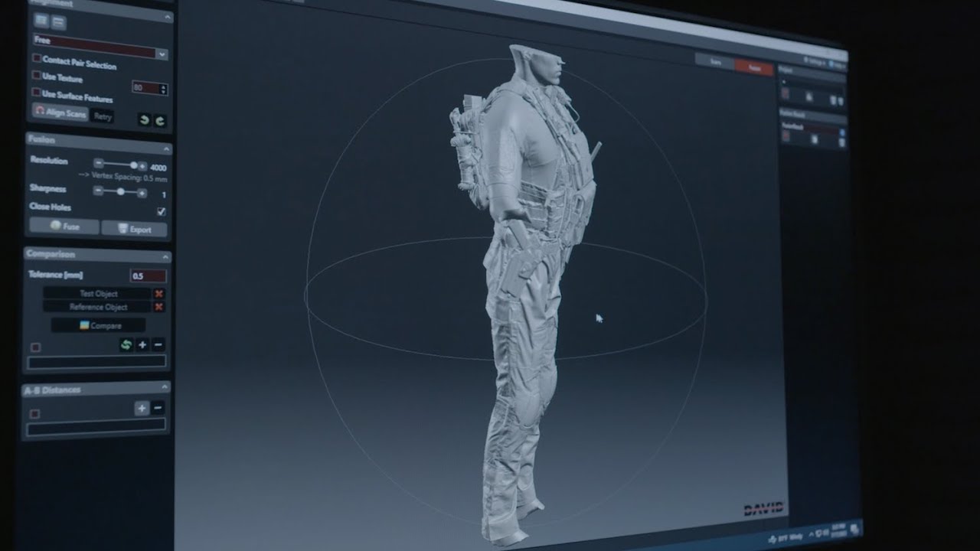Screen dimensions: 980x551
Task: Enable the Use Texture checkbox
Action: click(37, 75)
